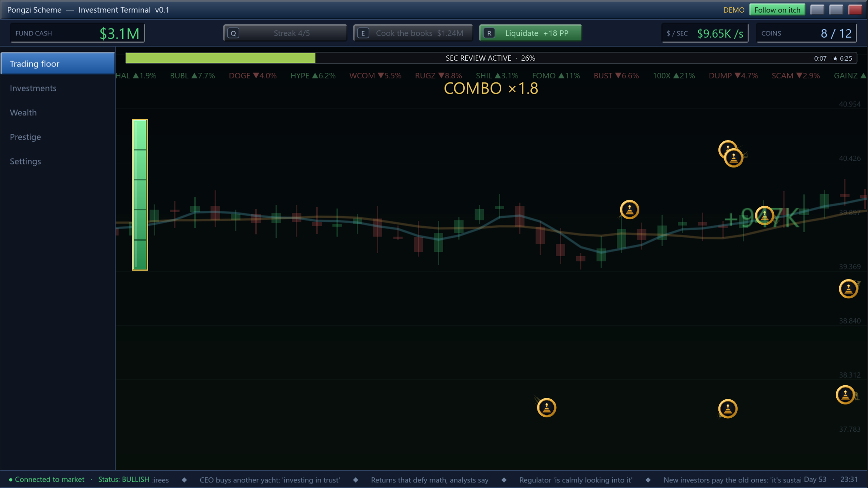This screenshot has width=868, height=488.
Task: Click the Follow on itch button
Action: click(x=777, y=10)
